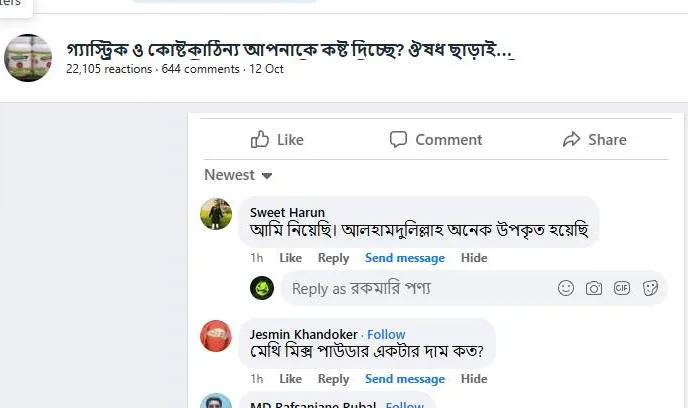Screen dimensions: 688x408
Task: Click the Share arrow icon
Action: (572, 139)
